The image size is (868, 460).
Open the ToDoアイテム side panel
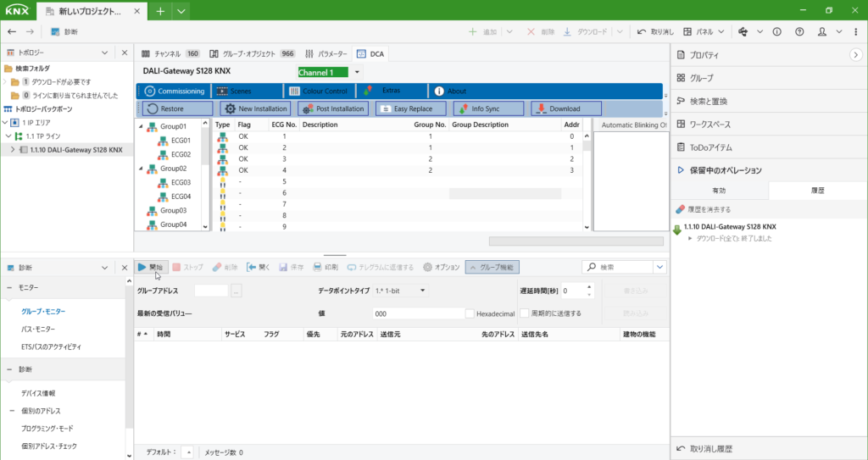[711, 147]
